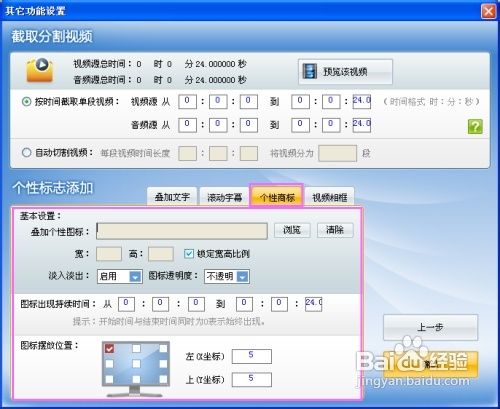
Task: Click the segment length hour field under 自动切割视频
Action: 187,153
